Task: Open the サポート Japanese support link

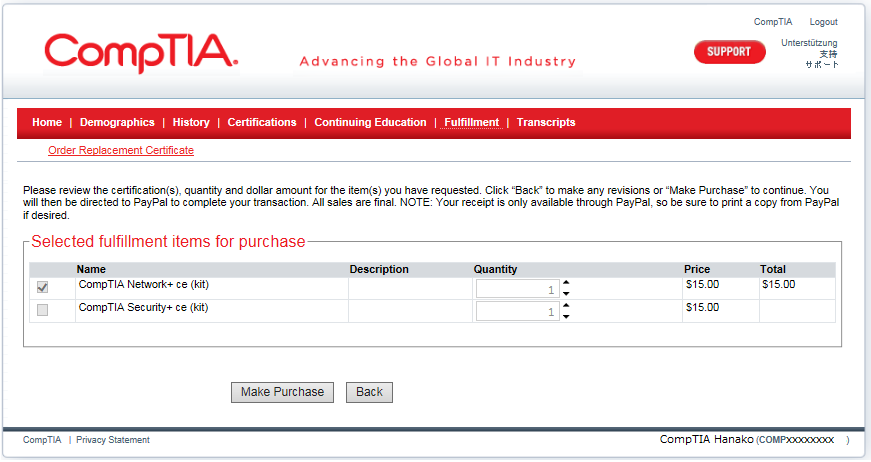Action: (x=822, y=64)
